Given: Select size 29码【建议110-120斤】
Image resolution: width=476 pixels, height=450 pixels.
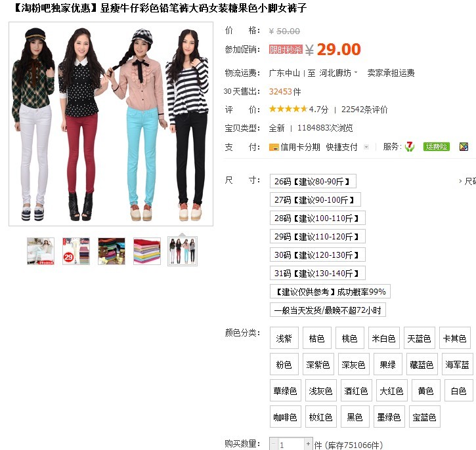Looking at the screenshot, I should [317, 237].
